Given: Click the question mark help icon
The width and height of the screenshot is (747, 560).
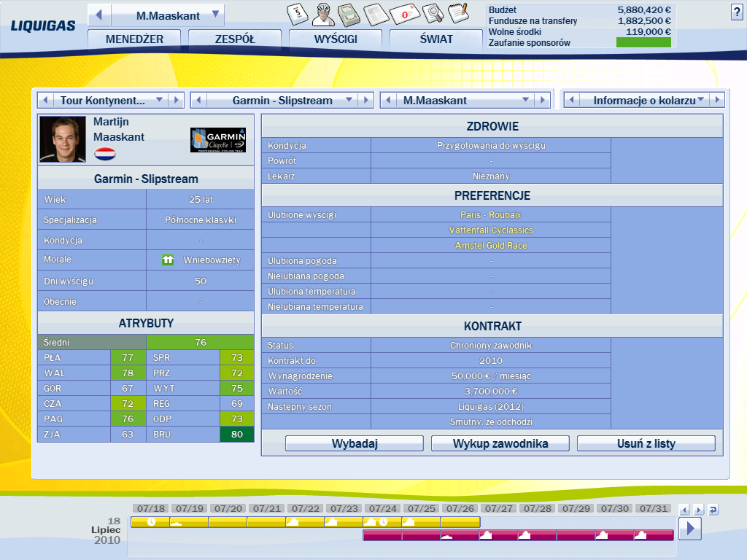Looking at the screenshot, I should click(x=737, y=12).
